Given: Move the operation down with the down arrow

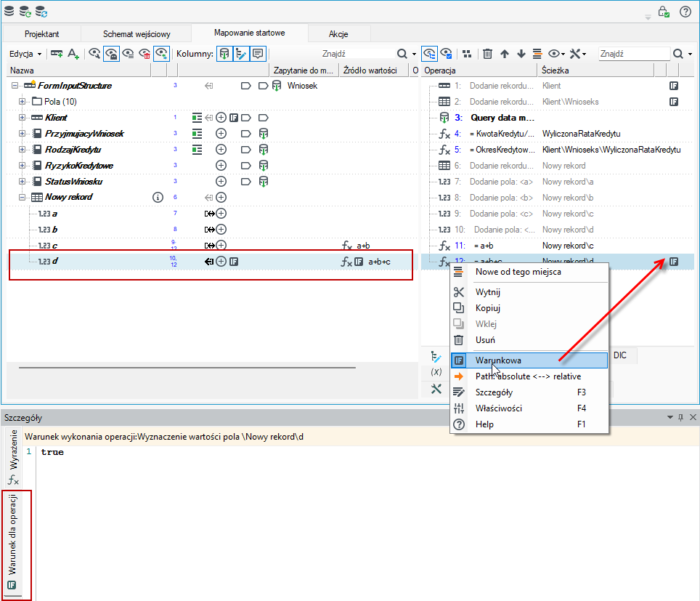Looking at the screenshot, I should [x=521, y=54].
